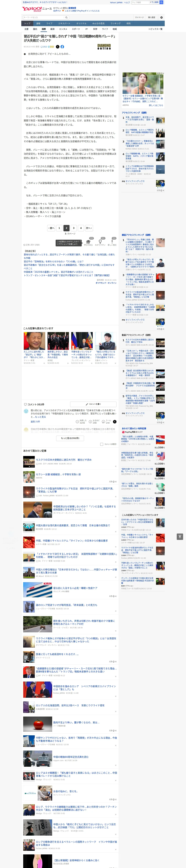The image size is (186, 868).
Task: Click the うーん reaction on first comment
Action: pos(106,422)
